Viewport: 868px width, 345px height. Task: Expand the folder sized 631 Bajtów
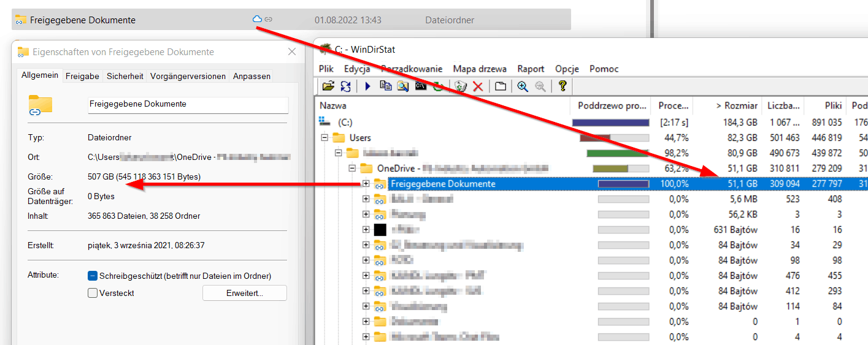coord(366,229)
